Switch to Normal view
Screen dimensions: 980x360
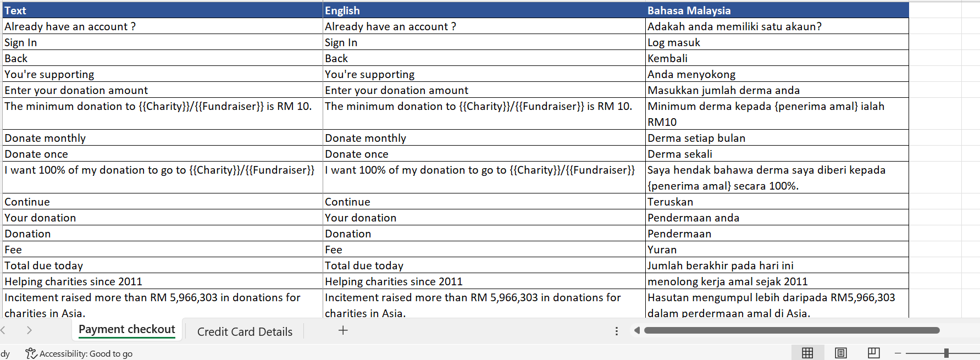click(807, 353)
